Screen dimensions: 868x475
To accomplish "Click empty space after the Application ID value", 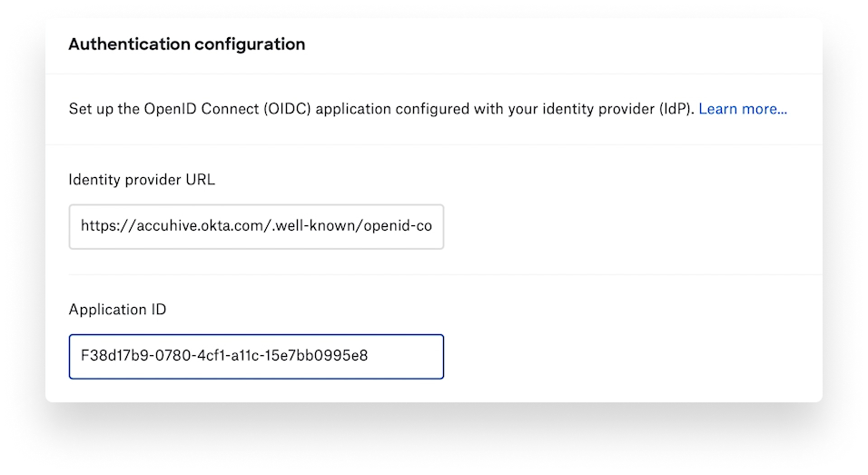I will [x=409, y=356].
